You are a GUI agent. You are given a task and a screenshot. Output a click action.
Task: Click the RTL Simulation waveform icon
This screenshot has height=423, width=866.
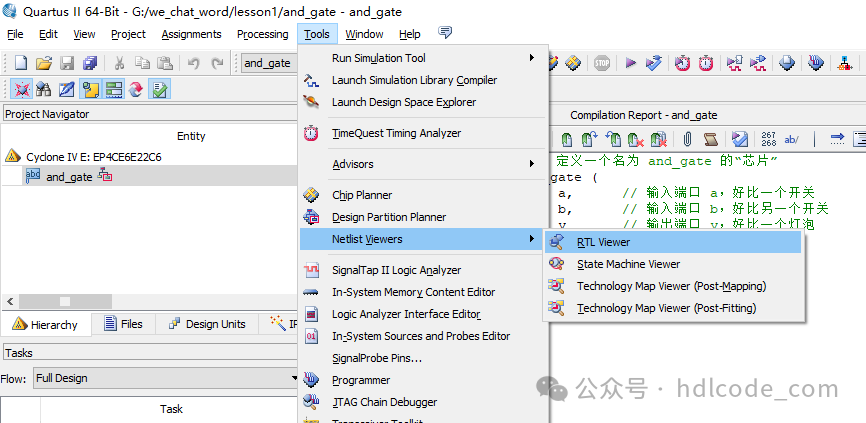735,63
